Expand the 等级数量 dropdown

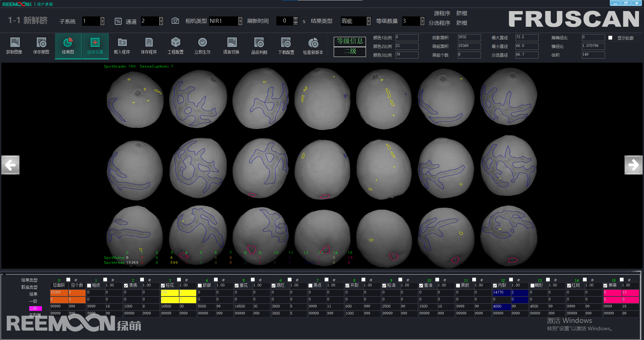(422, 21)
